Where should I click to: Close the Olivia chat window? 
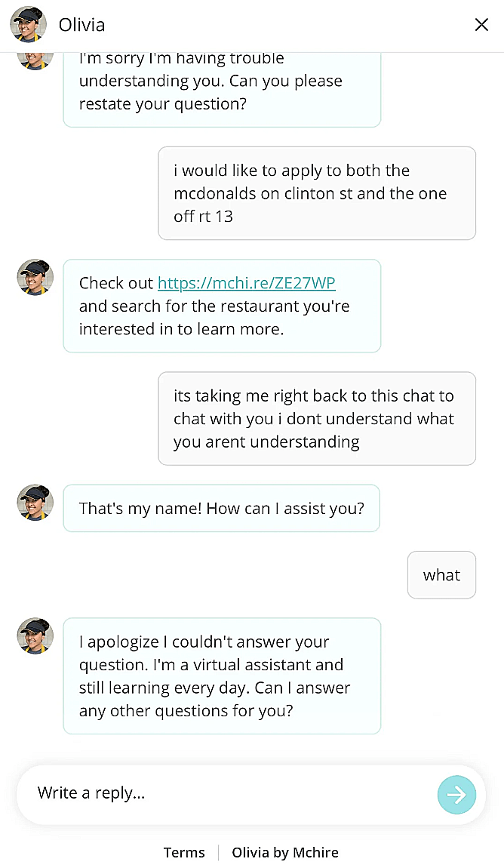click(481, 24)
